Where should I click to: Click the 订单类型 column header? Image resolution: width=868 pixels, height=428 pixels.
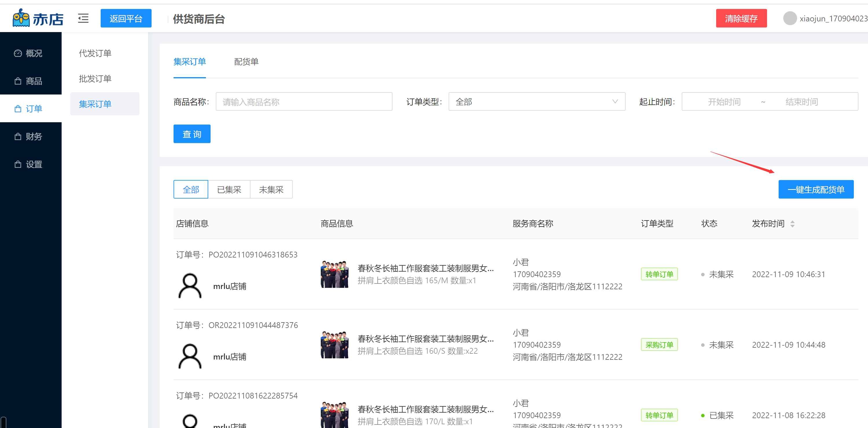point(657,223)
